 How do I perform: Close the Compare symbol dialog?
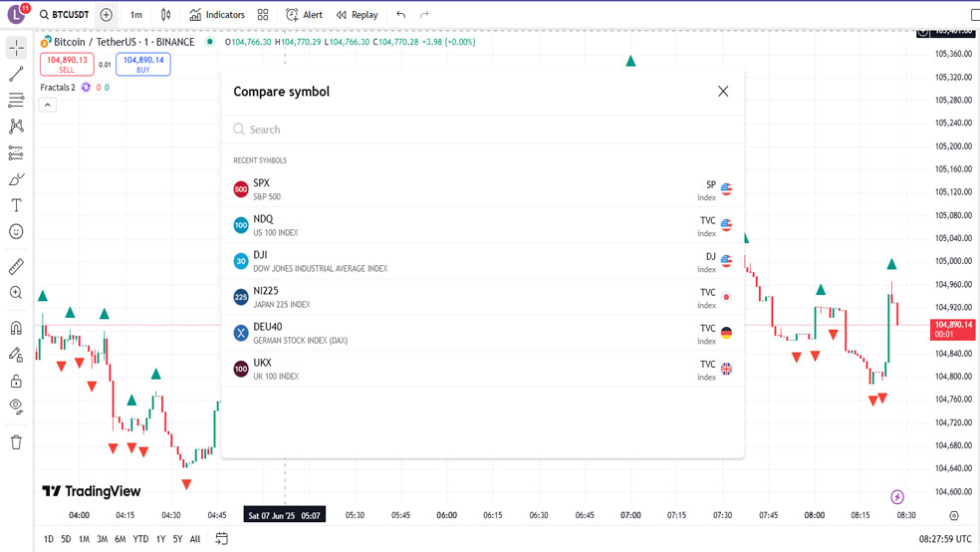point(723,92)
